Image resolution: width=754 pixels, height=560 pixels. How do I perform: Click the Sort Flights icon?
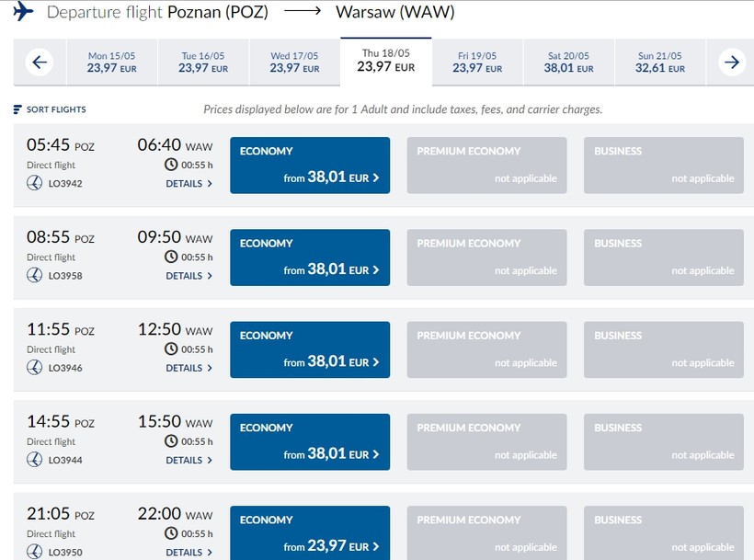point(17,109)
